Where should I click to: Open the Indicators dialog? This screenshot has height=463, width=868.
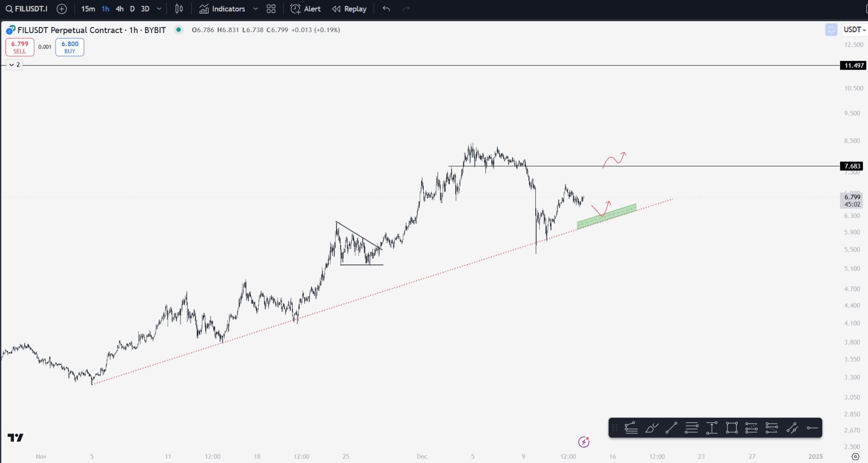[222, 9]
